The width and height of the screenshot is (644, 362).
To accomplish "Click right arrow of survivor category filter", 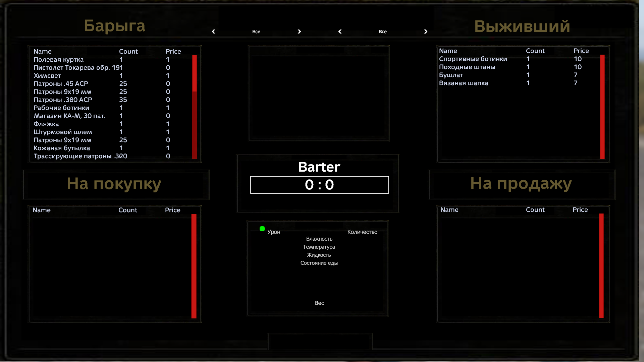I will (426, 32).
